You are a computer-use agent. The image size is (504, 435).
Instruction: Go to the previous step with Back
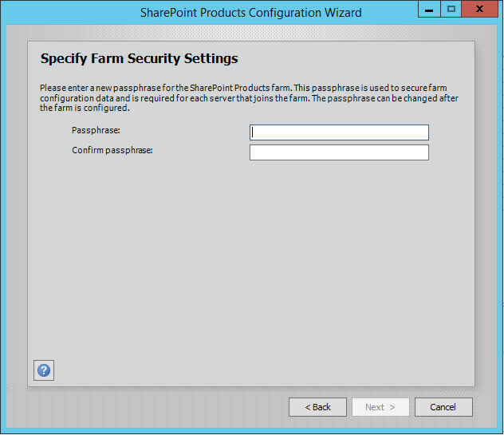[x=317, y=407]
